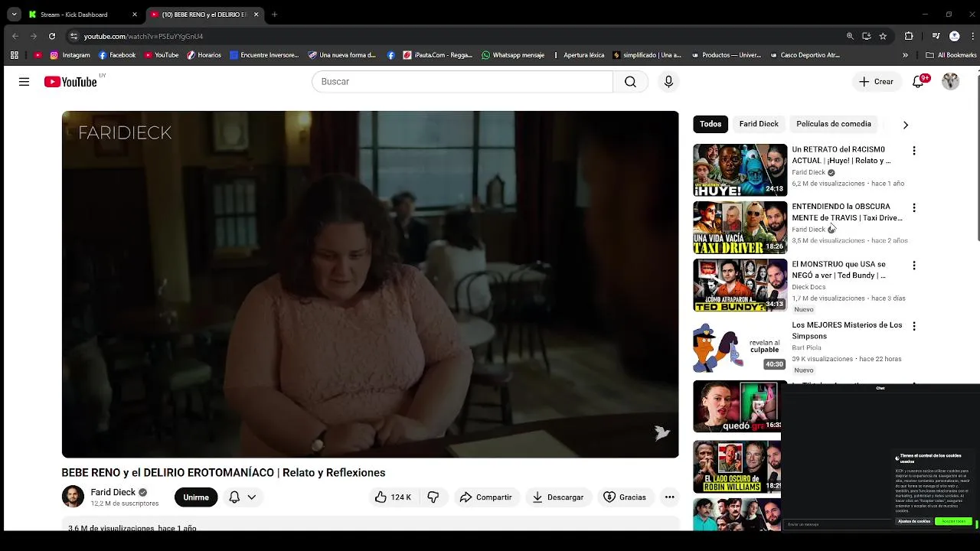
Task: Filter by Películas de comedia chip
Action: tap(834, 124)
